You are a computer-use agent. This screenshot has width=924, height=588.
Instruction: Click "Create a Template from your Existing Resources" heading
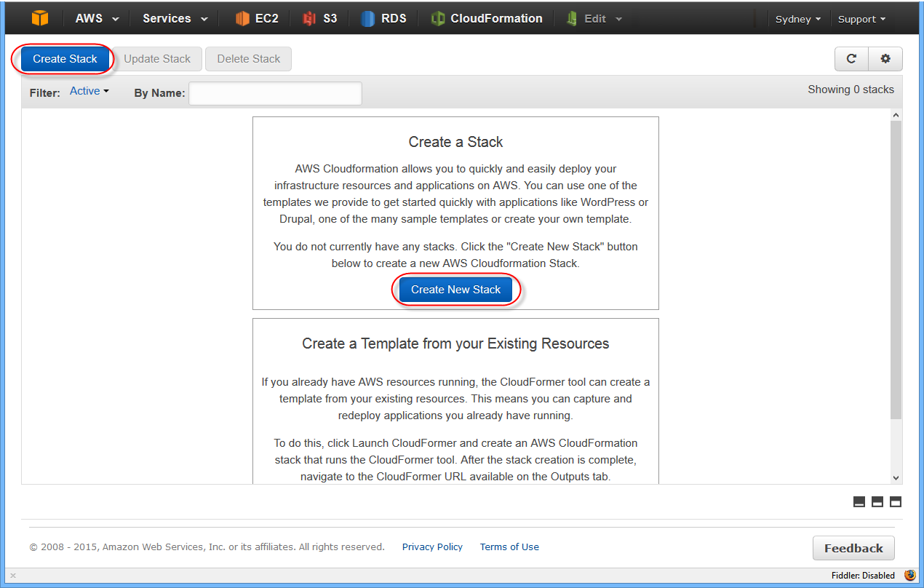tap(455, 343)
